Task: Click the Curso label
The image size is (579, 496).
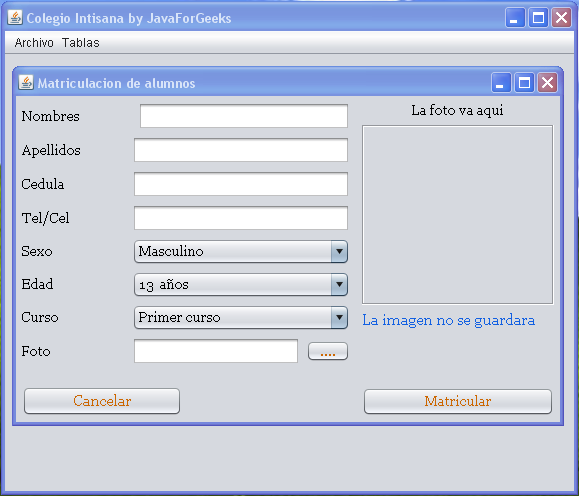Action: (40, 317)
